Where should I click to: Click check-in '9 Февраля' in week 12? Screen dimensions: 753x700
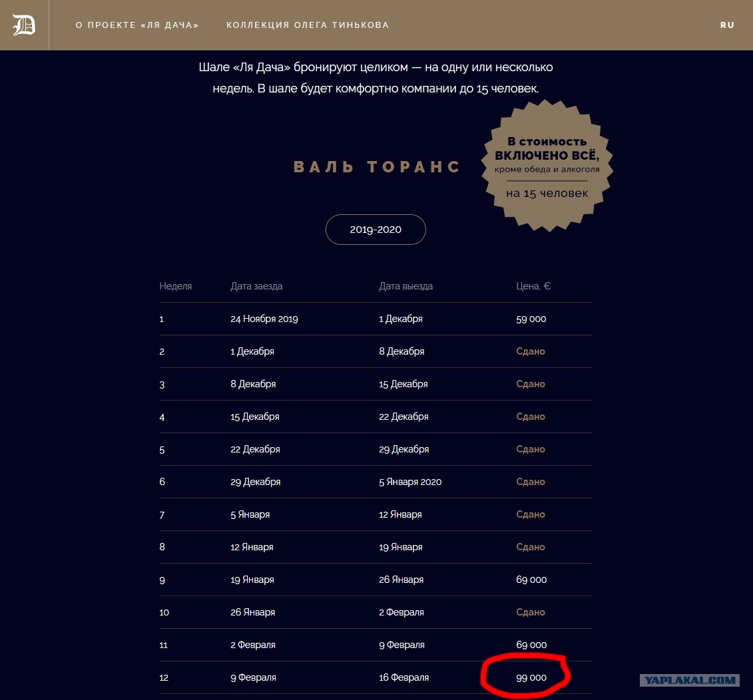point(253,678)
